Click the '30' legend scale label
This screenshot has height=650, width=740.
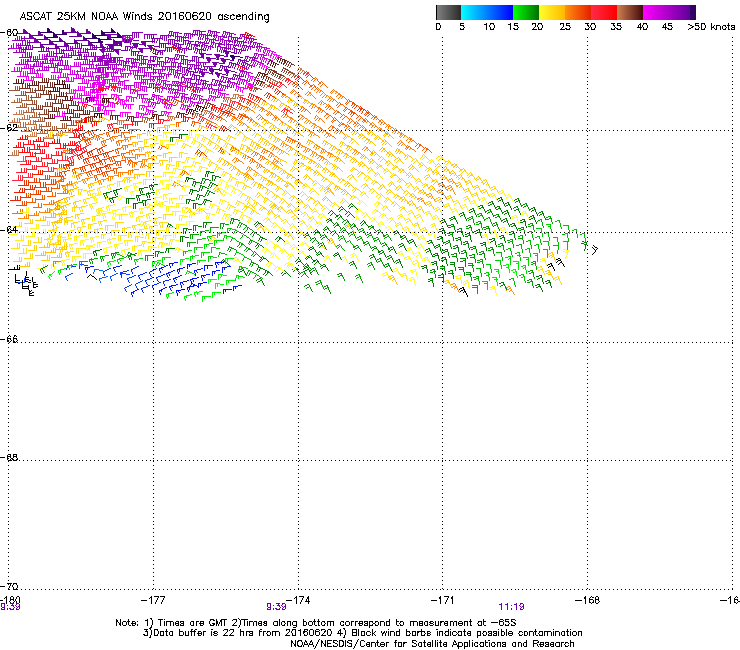[x=590, y=27]
